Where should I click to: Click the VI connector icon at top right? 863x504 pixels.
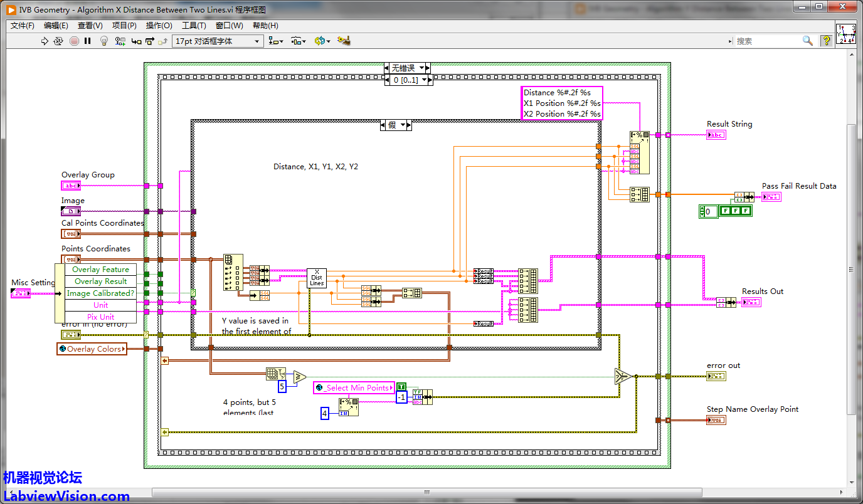click(x=846, y=34)
